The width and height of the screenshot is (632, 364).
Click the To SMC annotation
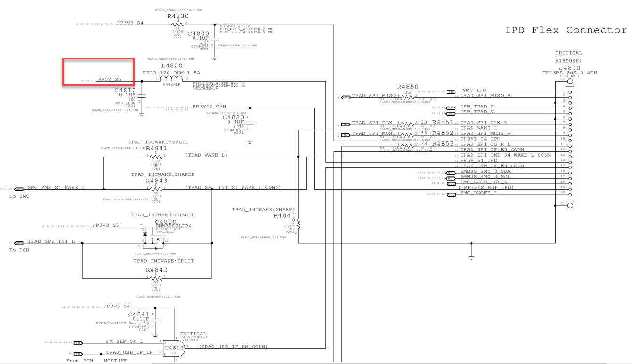pyautogui.click(x=19, y=196)
